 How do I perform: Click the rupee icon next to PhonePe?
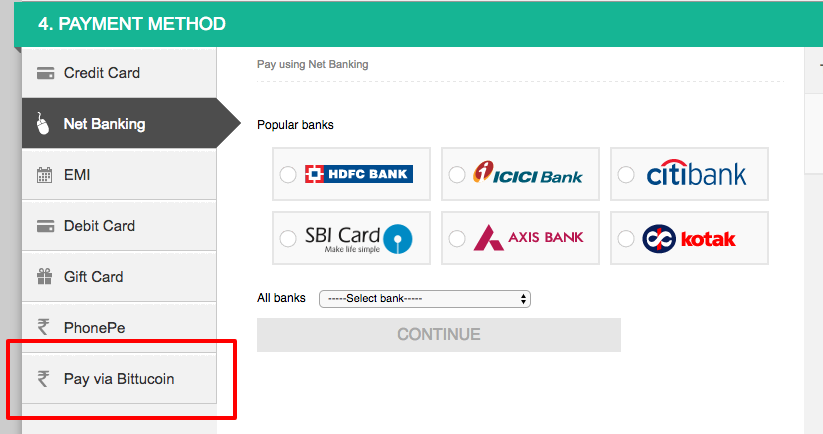click(x=44, y=327)
